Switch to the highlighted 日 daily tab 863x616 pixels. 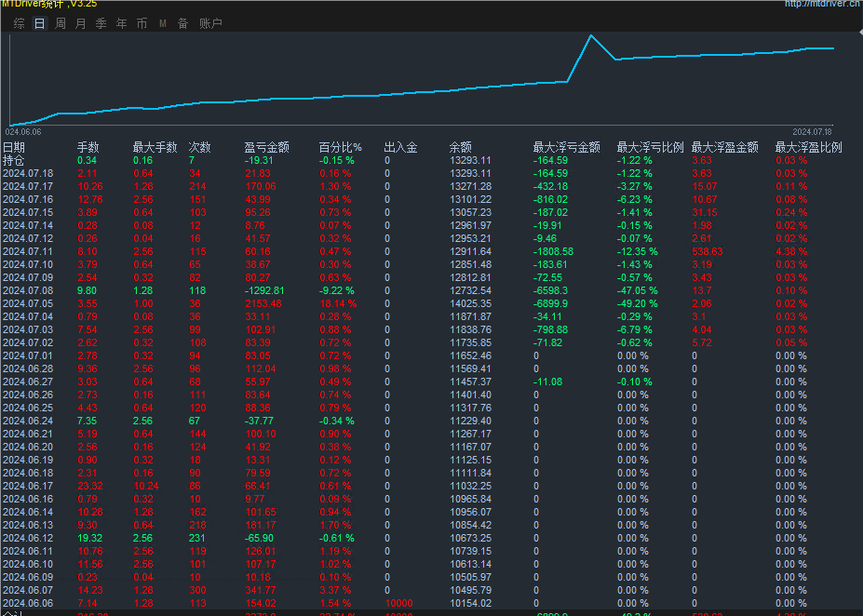[x=38, y=24]
